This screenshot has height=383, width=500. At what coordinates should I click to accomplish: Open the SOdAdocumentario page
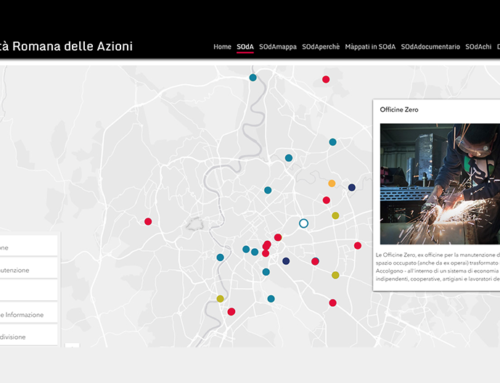point(430,47)
